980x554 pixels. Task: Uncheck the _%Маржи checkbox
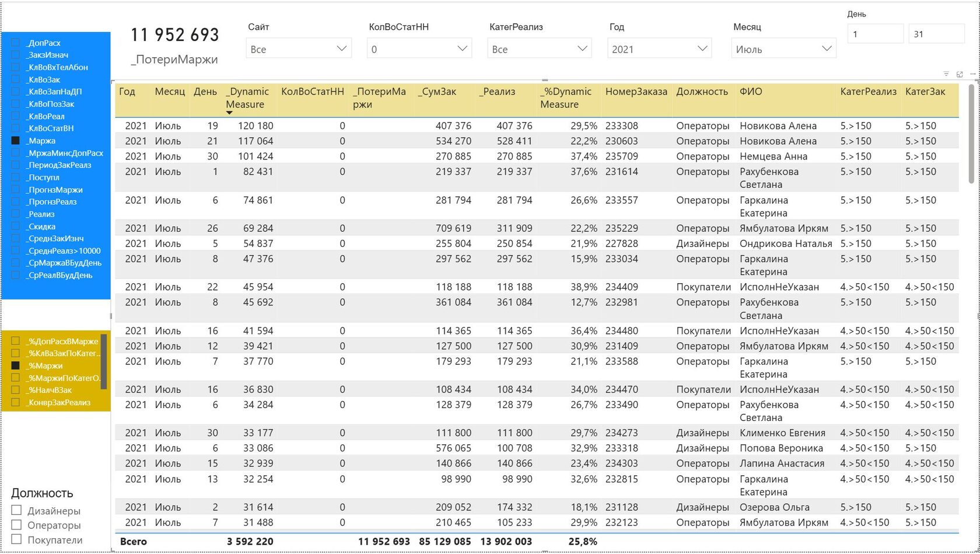tap(16, 365)
